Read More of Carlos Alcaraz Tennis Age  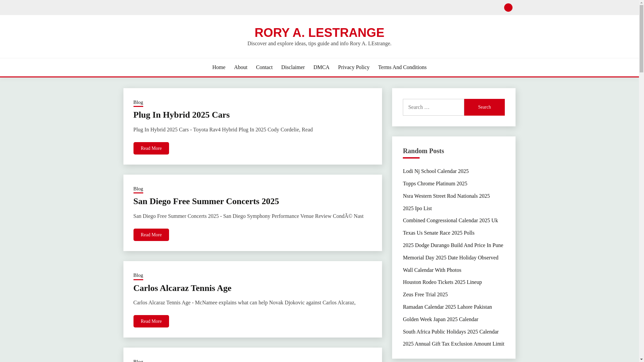[151, 321]
